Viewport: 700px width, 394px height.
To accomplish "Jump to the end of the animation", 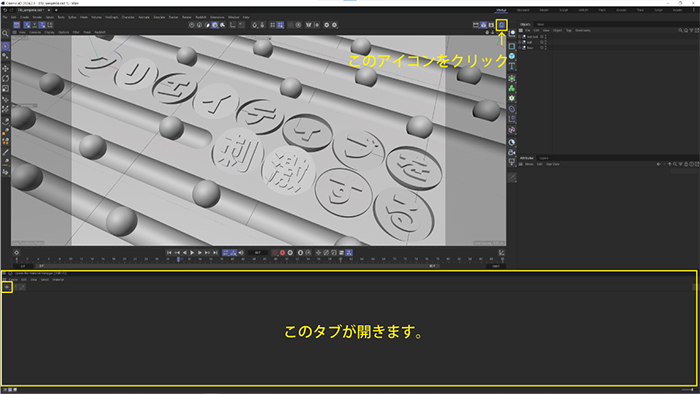I will click(216, 253).
